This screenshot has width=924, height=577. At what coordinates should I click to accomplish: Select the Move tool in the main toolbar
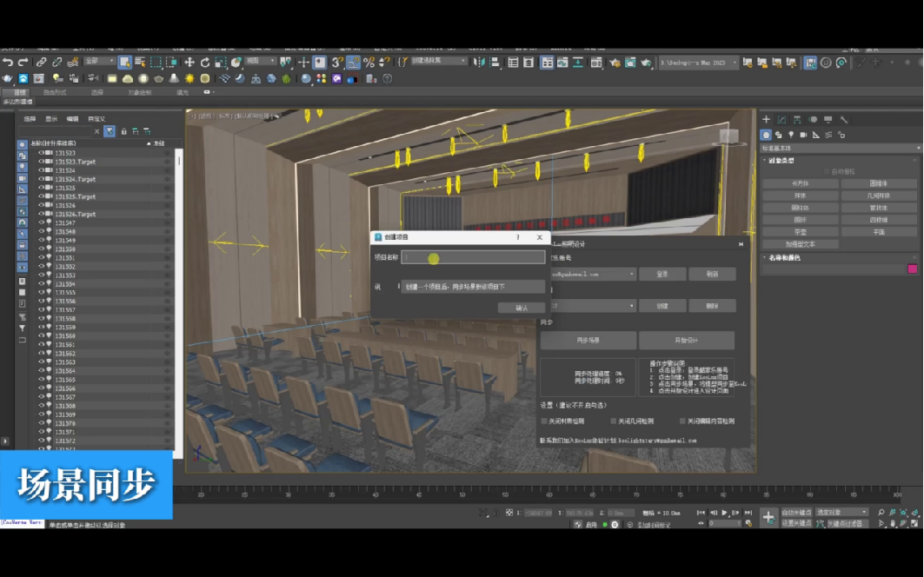point(189,63)
